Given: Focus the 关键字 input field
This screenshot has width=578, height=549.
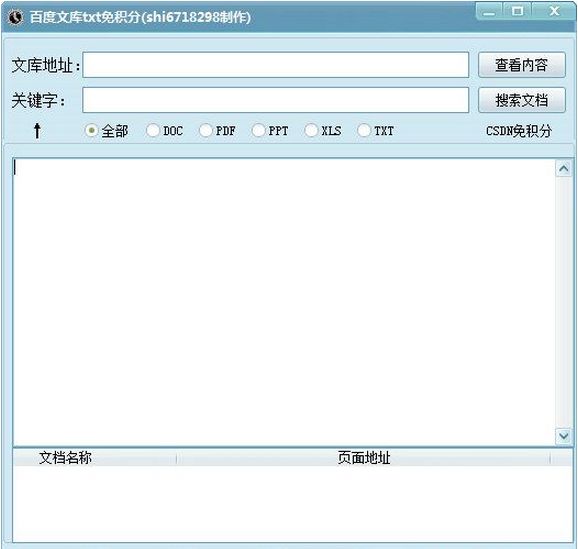Looking at the screenshot, I should tap(276, 100).
